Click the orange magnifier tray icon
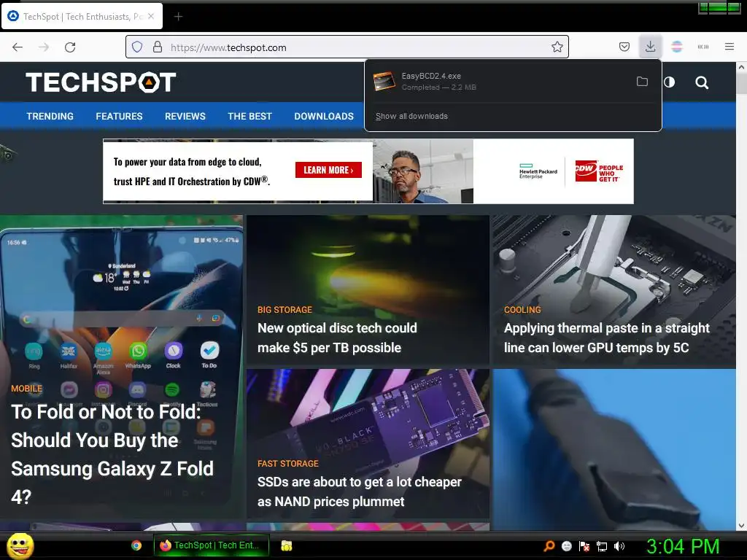The image size is (747, 560). (549, 546)
